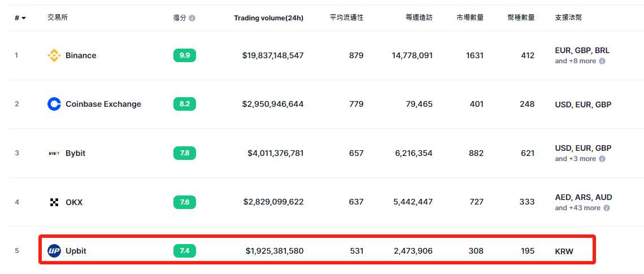Click Bybit volume $4,011,376,781

pyautogui.click(x=276, y=153)
